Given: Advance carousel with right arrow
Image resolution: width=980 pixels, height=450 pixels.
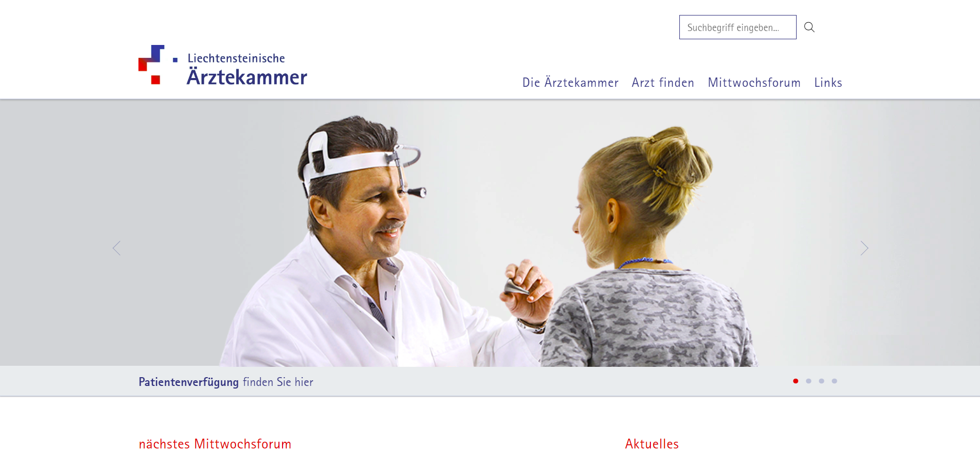Looking at the screenshot, I should [864, 249].
